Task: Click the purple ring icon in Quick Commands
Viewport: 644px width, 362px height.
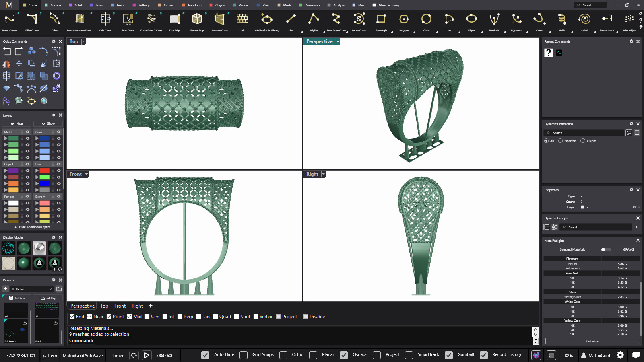Action: pos(56,76)
